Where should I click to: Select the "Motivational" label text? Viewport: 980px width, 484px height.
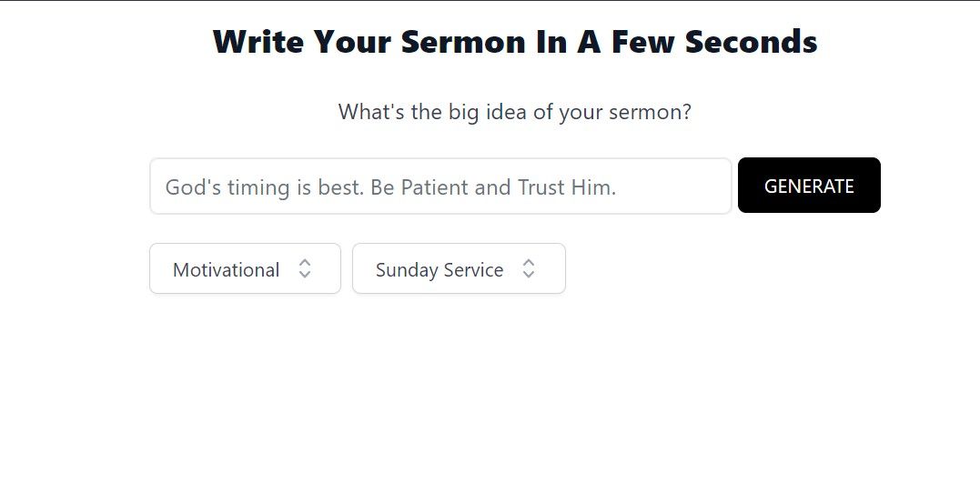(x=226, y=270)
